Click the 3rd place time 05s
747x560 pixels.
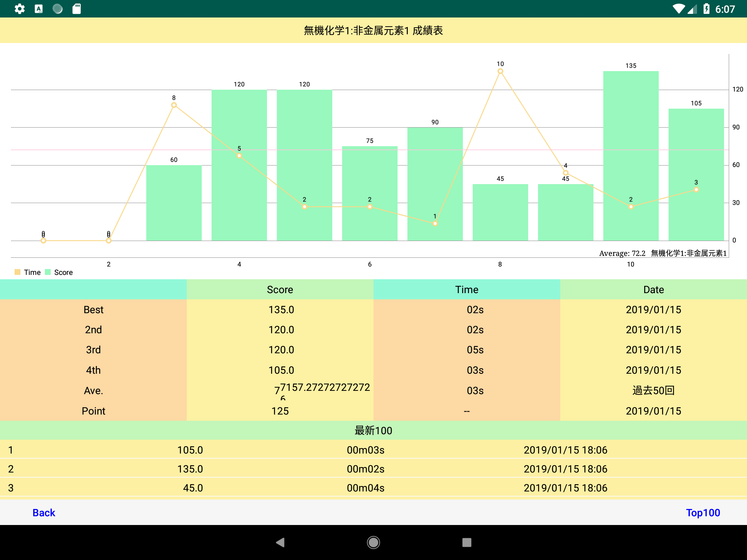click(475, 350)
